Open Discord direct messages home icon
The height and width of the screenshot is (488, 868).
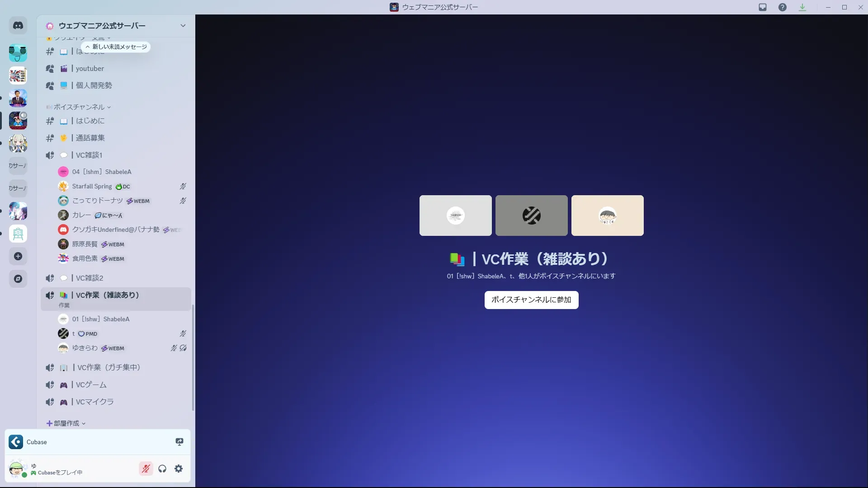pos(18,26)
